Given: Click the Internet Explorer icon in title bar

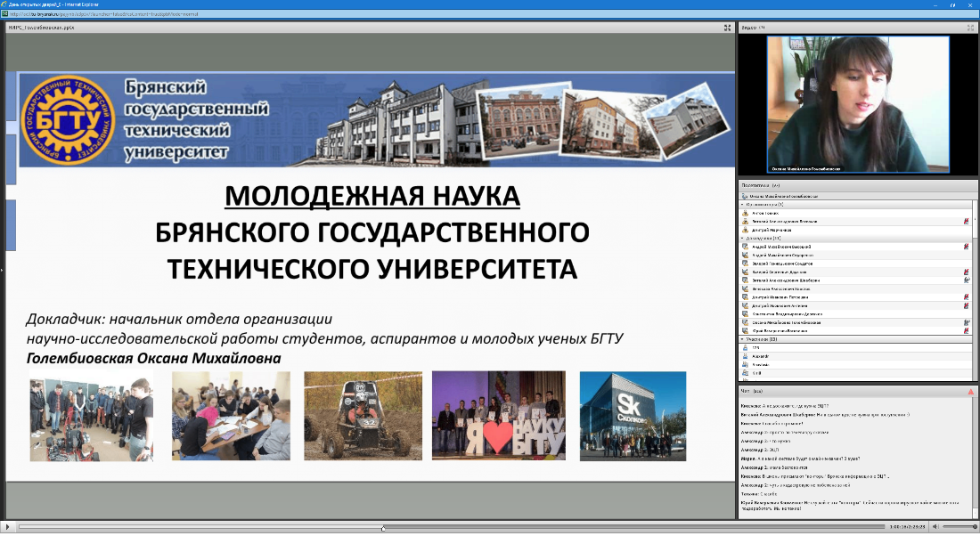Looking at the screenshot, I should (4, 4).
